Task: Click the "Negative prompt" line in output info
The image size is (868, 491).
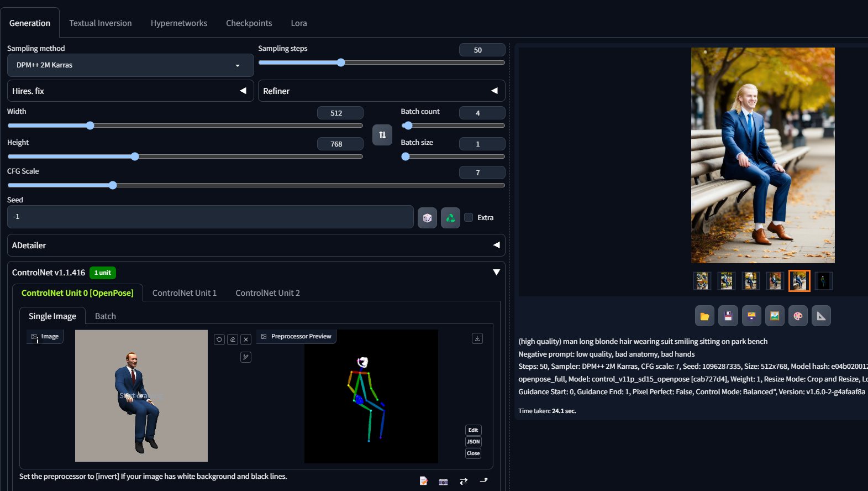Action: click(607, 354)
